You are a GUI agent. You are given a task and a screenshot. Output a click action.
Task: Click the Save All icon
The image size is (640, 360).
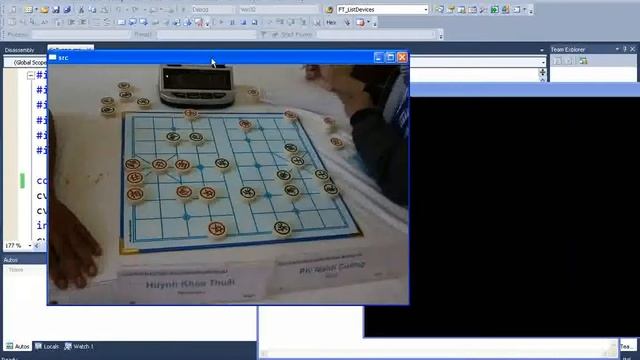[67, 9]
